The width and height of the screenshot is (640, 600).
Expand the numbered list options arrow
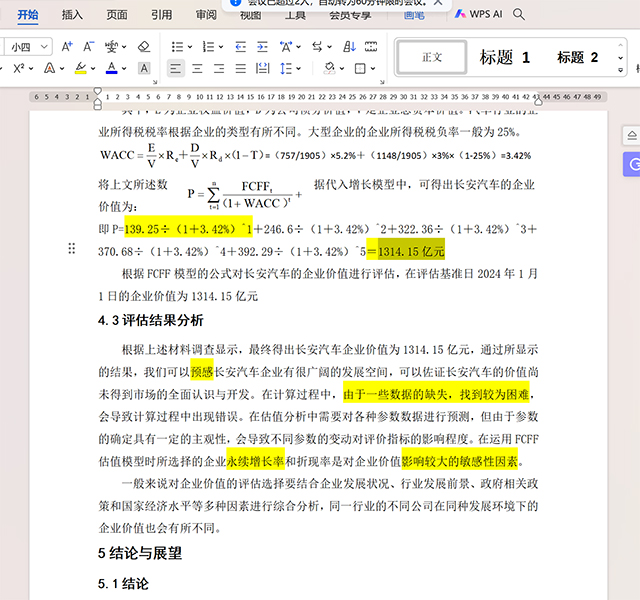point(221,47)
